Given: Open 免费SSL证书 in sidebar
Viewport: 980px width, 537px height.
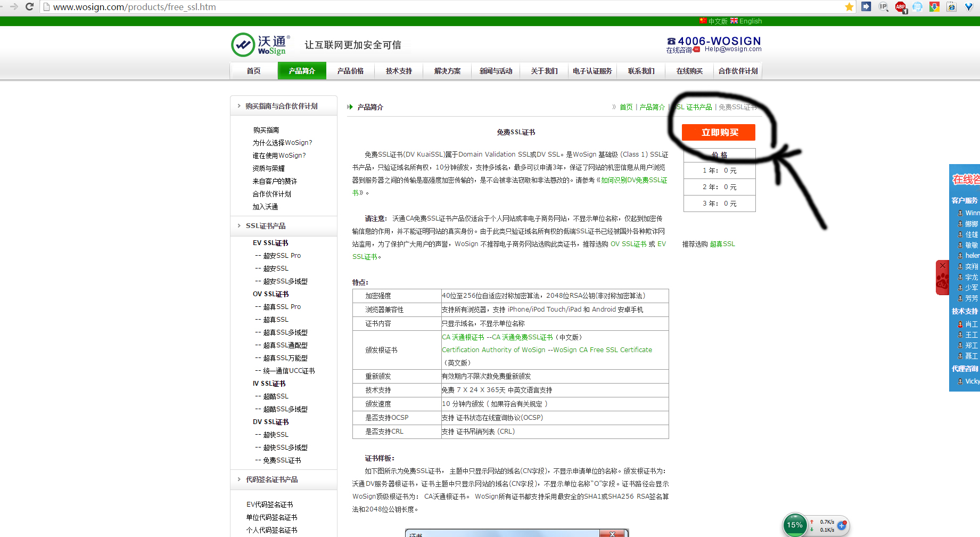Looking at the screenshot, I should 282,460.
